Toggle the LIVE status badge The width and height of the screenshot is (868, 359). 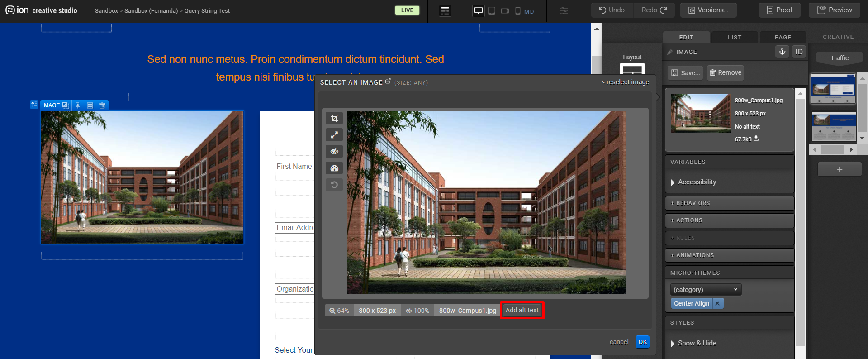[x=407, y=10]
